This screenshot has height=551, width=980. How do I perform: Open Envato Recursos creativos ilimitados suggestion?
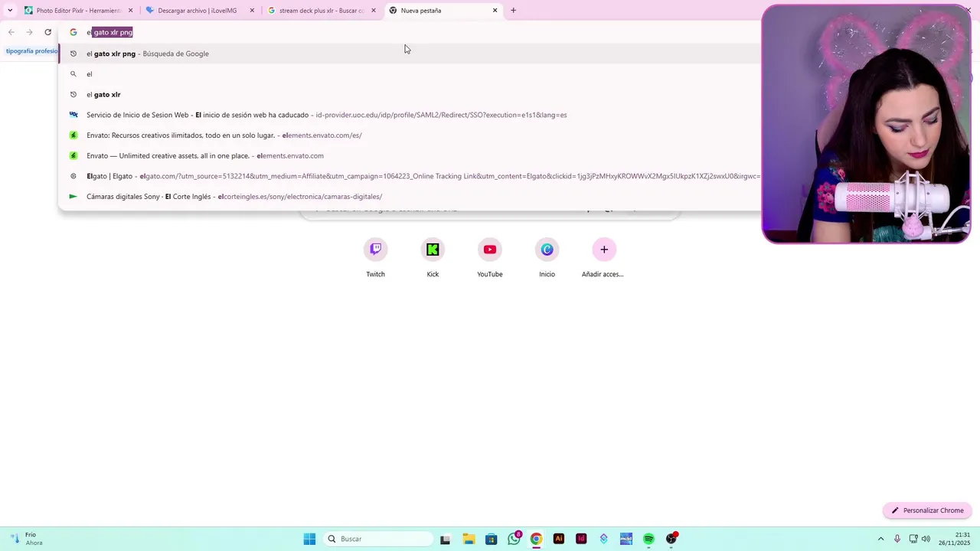410,135
